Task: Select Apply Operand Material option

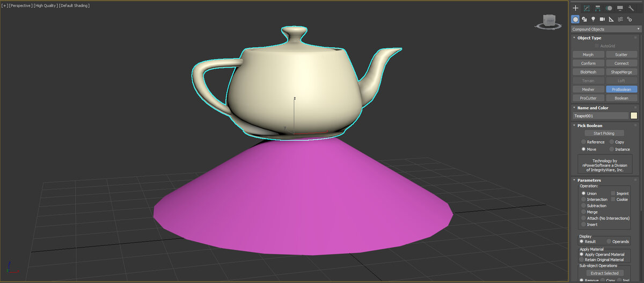Action: [x=602, y=254]
